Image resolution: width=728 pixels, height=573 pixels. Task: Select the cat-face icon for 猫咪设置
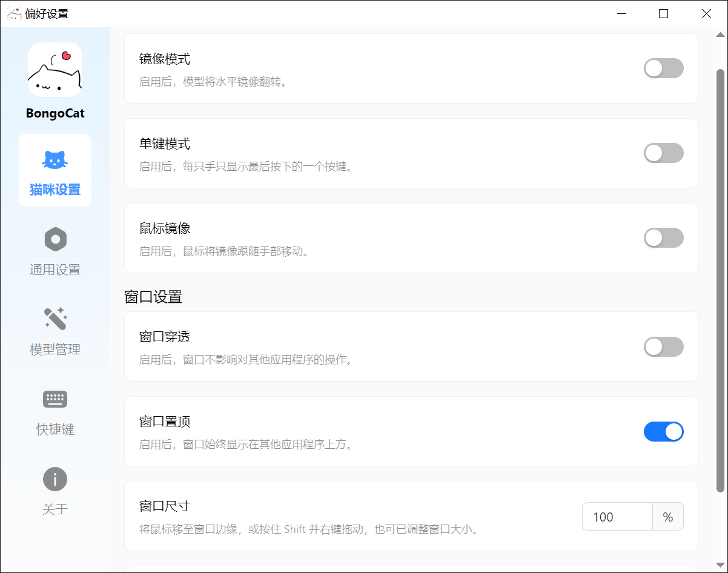tap(55, 160)
